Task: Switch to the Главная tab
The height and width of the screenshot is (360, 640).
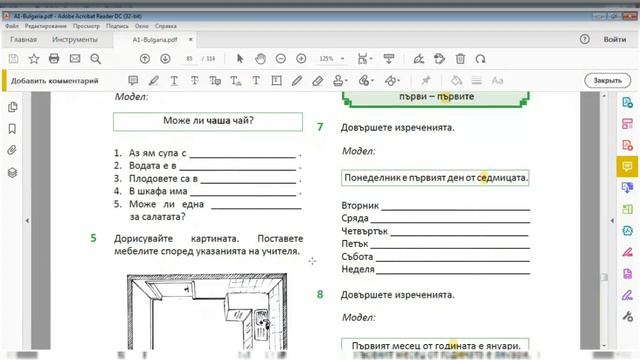Action: [23, 40]
